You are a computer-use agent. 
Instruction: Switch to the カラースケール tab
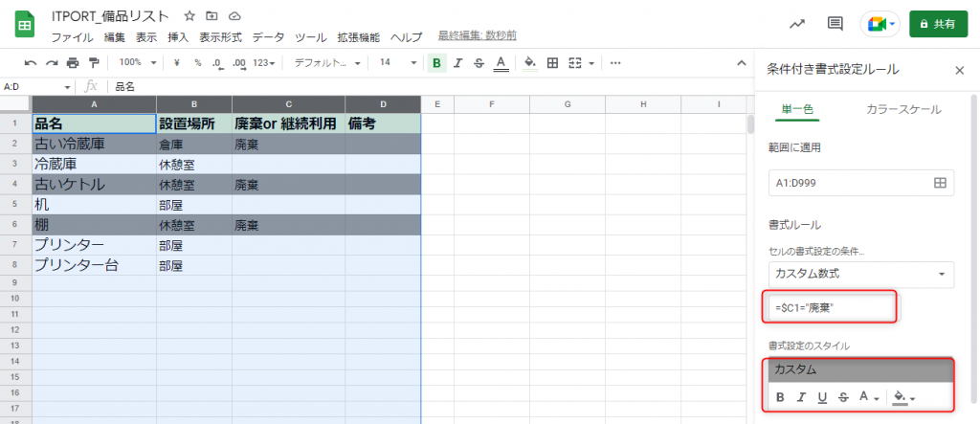[903, 109]
